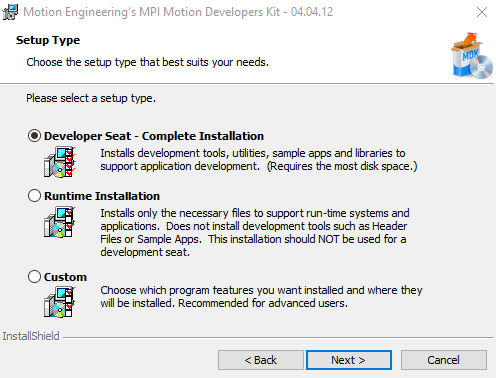Screen dimensions: 496x378
Task: Select the Runtime Installation radio button
Action: click(x=34, y=196)
